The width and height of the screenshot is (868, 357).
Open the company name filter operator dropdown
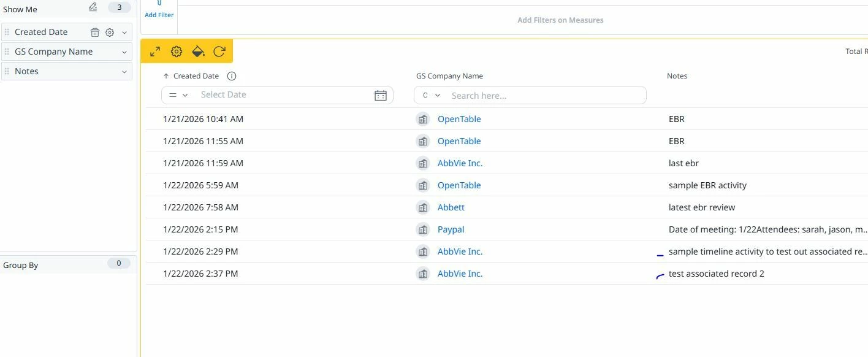coord(432,95)
